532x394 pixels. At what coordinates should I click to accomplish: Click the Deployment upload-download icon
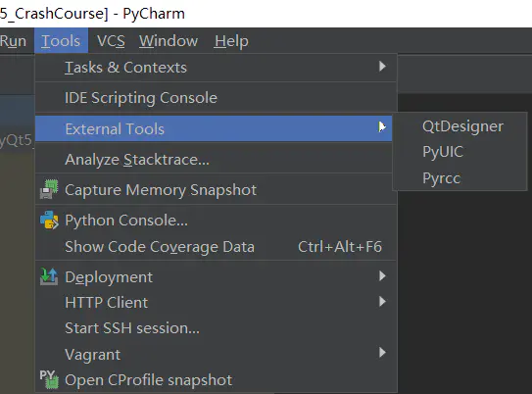[x=49, y=276]
